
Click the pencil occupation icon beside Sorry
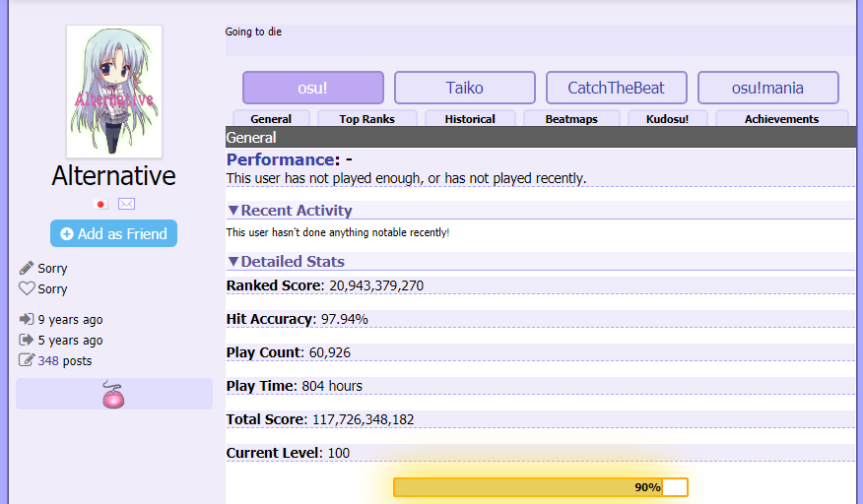pos(27,268)
